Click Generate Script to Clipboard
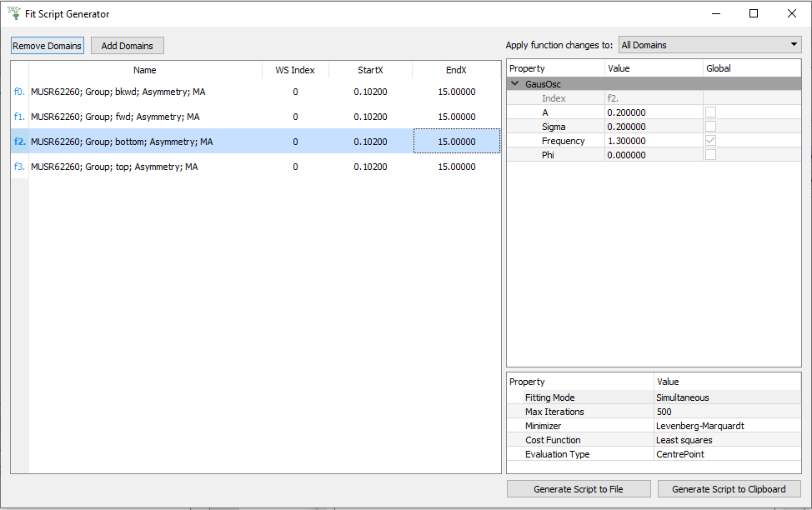Viewport: 812px width, 510px height. tap(729, 489)
